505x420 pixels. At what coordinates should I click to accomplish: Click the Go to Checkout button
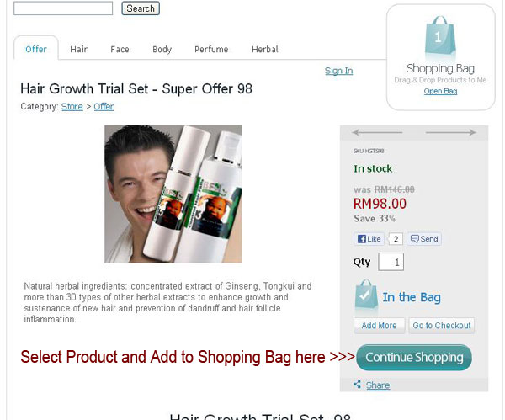click(x=442, y=326)
